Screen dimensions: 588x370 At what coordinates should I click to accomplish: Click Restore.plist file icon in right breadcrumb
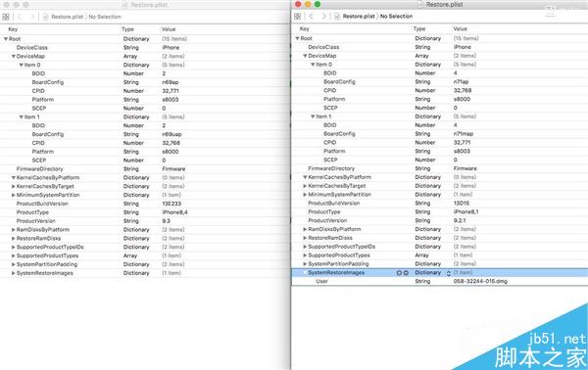point(337,17)
